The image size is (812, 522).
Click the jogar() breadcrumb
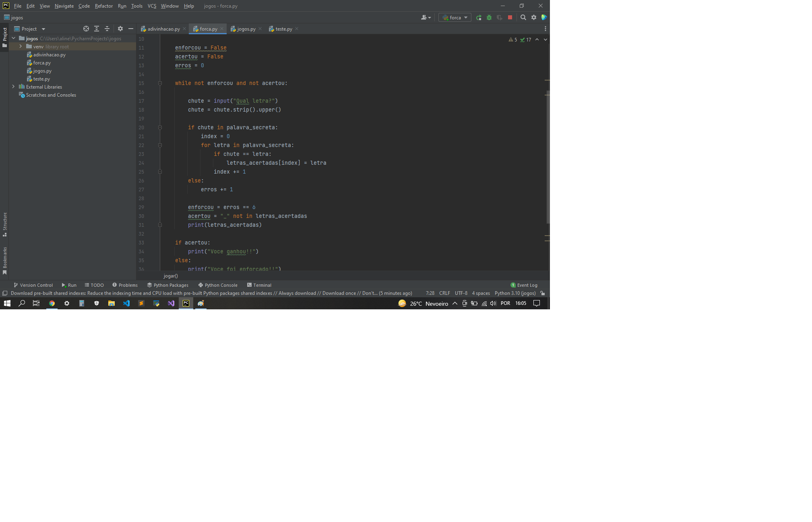171,276
